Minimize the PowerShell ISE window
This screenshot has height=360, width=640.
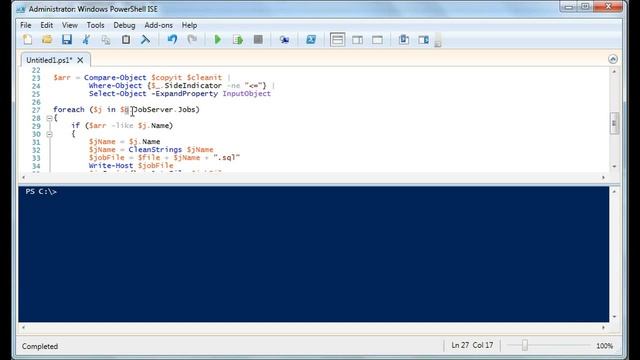(x=569, y=7)
